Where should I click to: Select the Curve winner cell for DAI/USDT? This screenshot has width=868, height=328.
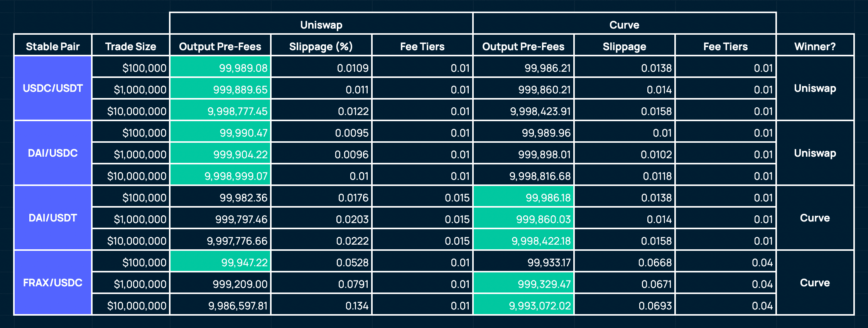815,218
